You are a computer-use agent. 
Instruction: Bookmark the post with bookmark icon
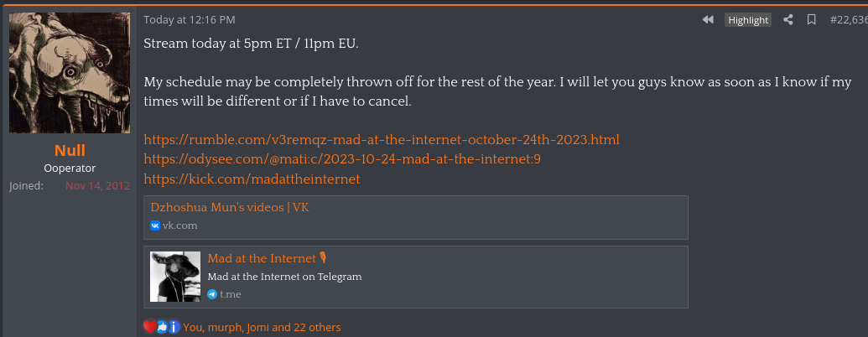tap(811, 20)
